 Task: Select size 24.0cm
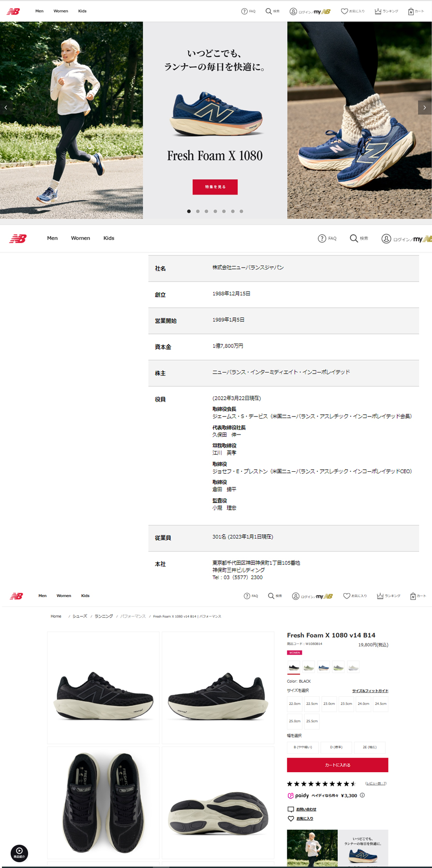click(363, 704)
